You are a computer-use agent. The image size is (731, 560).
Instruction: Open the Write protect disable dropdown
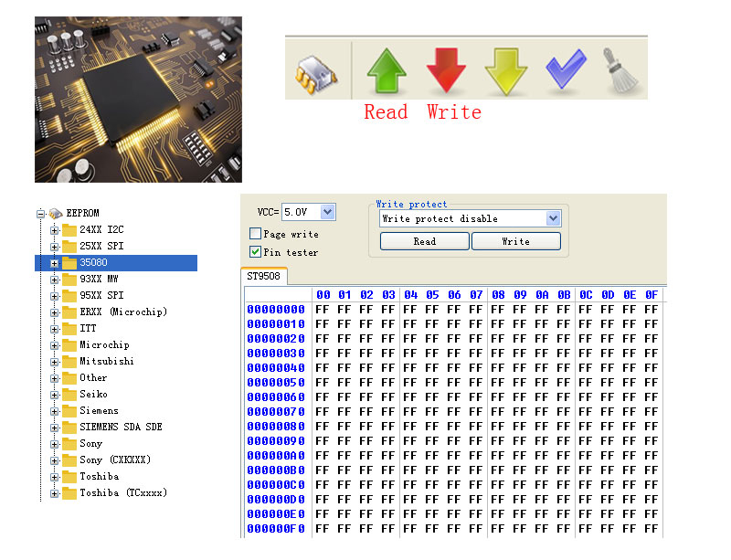coord(554,219)
